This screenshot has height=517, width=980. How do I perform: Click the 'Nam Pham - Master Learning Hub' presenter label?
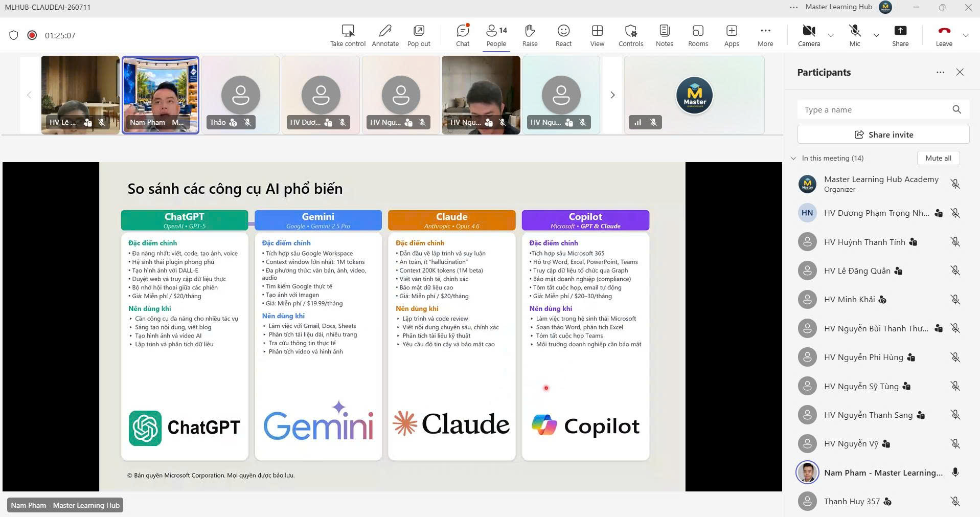pyautogui.click(x=65, y=505)
